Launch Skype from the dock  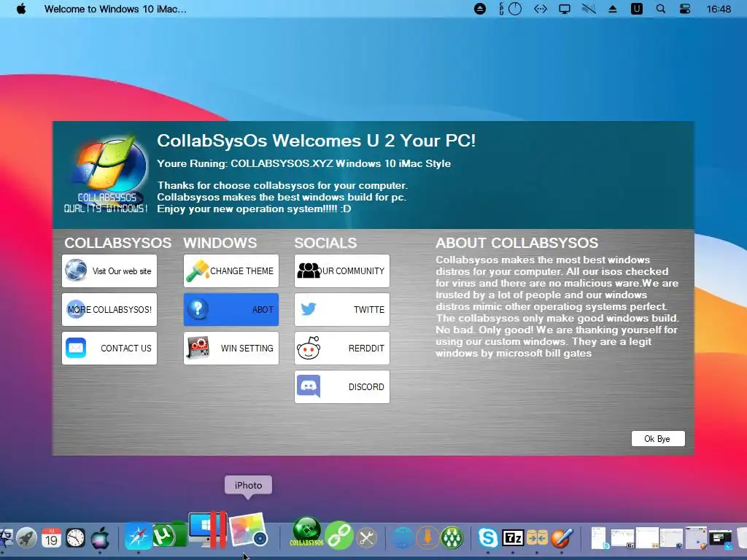click(x=488, y=538)
